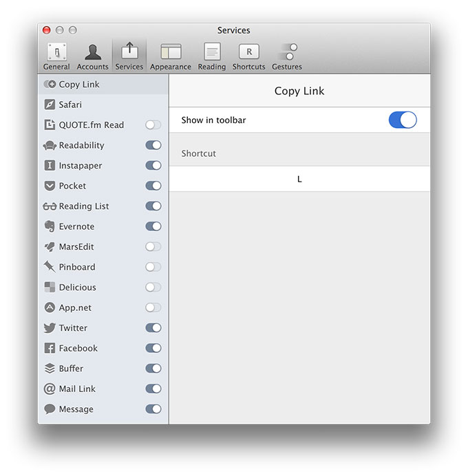Screen dimensions: 468x476
Task: Click the Buffer stack icon
Action: tap(50, 369)
